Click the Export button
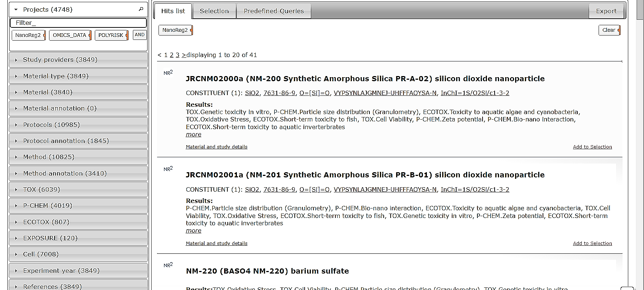The width and height of the screenshot is (644, 290). pyautogui.click(x=606, y=11)
